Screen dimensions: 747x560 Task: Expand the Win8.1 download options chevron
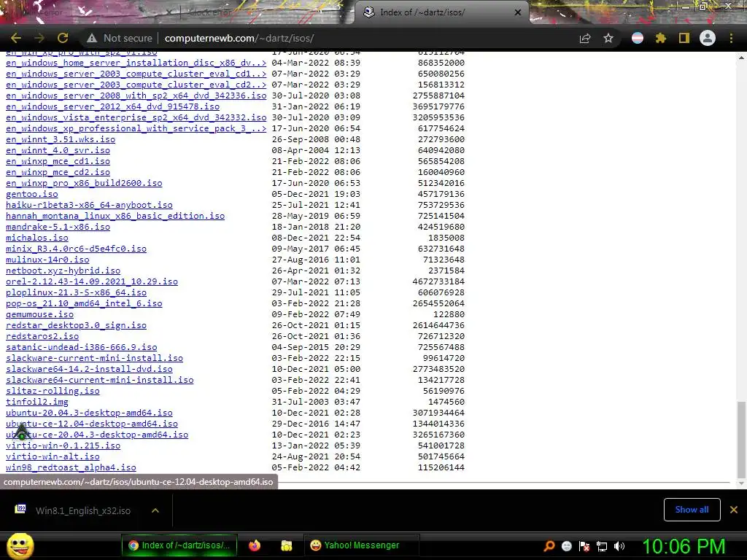pos(155,510)
